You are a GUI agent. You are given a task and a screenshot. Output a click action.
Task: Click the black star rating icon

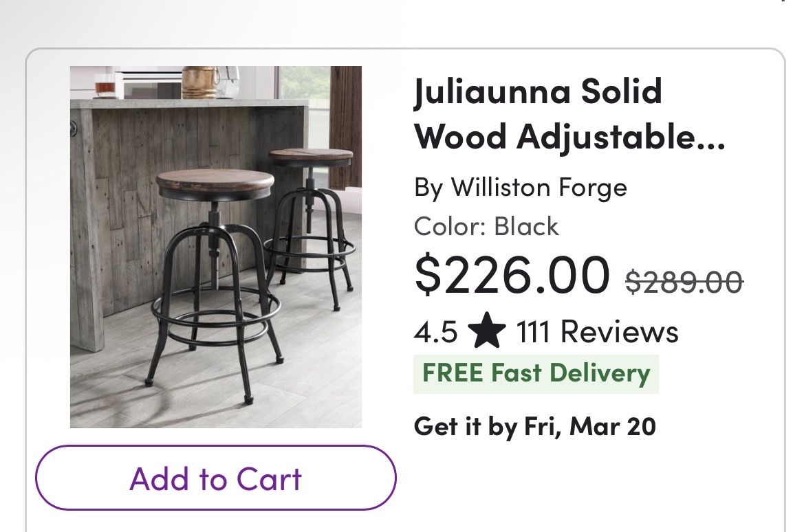pos(486,333)
